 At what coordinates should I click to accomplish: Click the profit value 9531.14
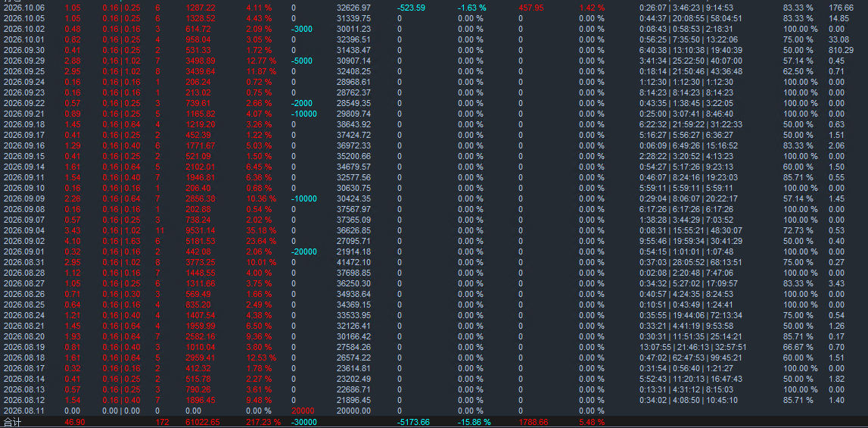tap(201, 230)
